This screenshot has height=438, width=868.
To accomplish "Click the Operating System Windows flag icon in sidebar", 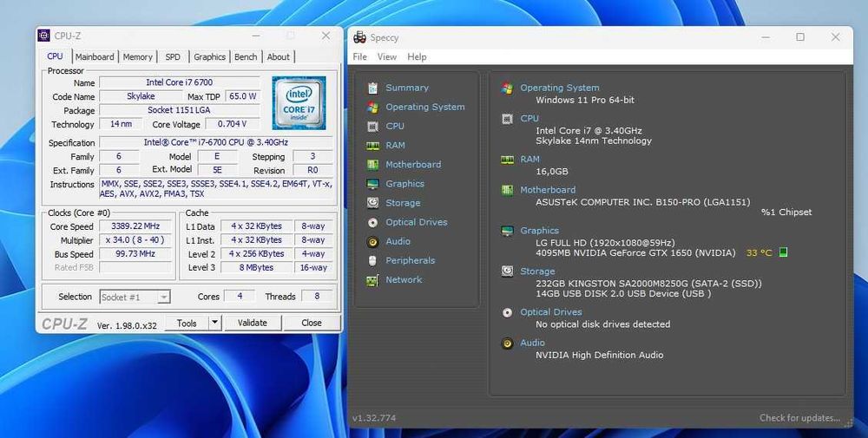I will (373, 108).
